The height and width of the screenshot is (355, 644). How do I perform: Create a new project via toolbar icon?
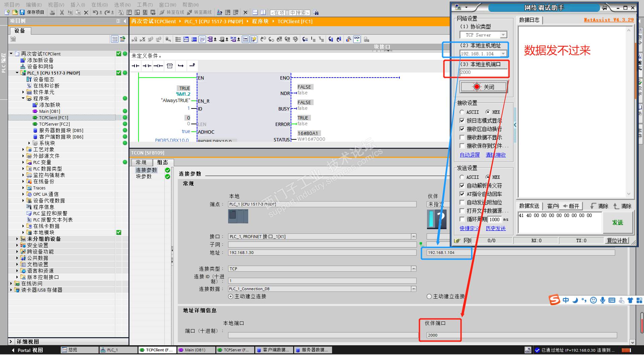(7, 12)
